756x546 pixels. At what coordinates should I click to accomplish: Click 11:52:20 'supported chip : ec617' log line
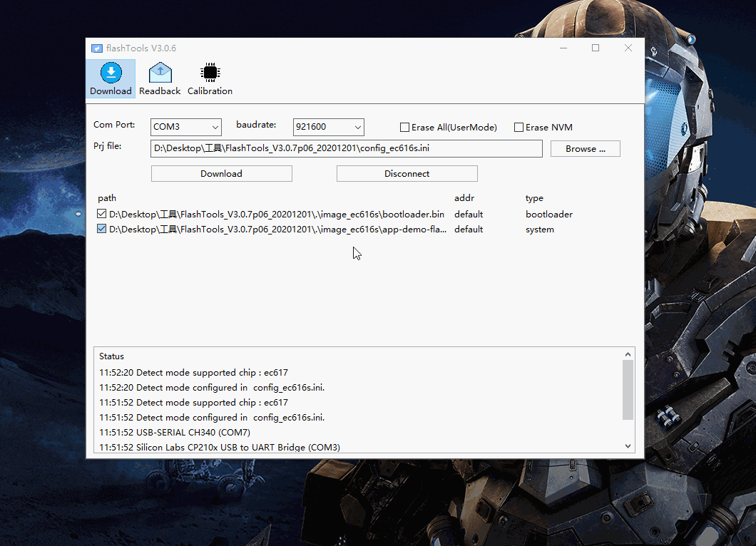[x=193, y=373]
